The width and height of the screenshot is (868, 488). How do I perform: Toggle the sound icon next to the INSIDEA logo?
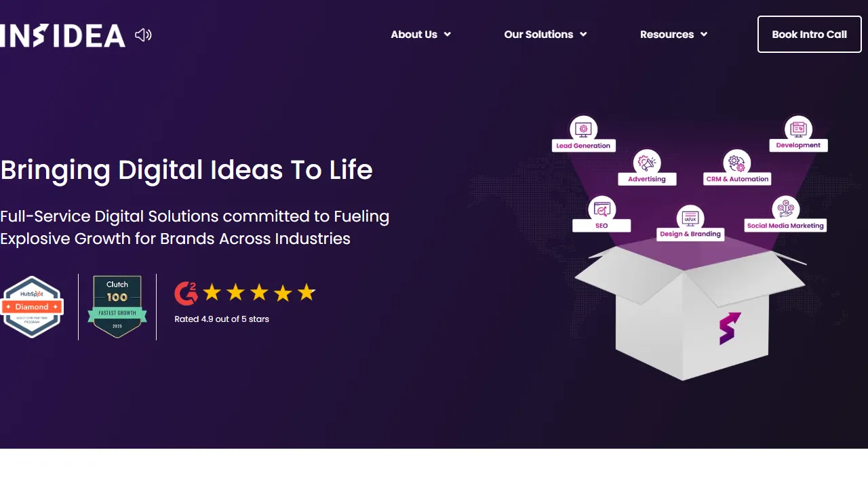coord(142,34)
